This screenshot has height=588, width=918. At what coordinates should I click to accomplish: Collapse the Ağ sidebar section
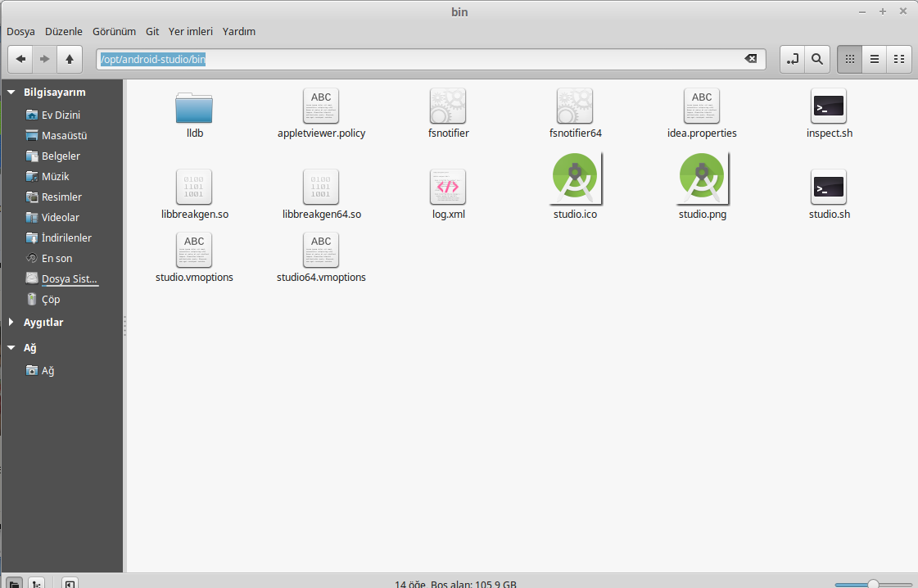(11, 348)
